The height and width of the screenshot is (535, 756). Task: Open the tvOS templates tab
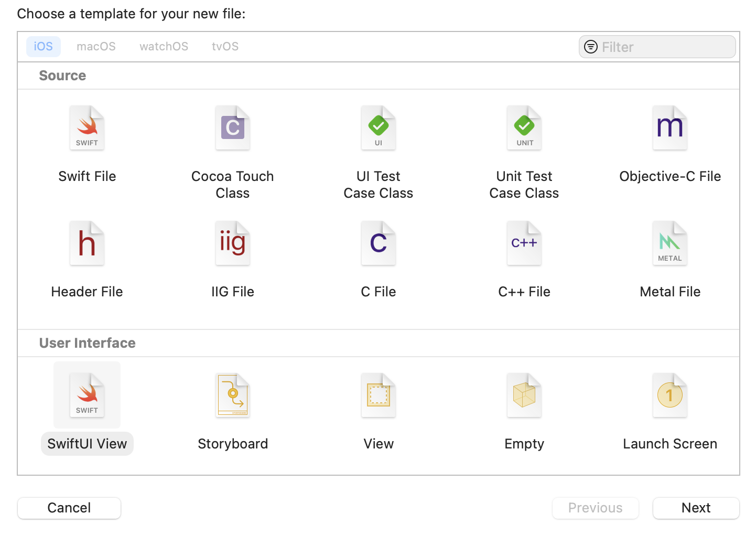pyautogui.click(x=225, y=47)
